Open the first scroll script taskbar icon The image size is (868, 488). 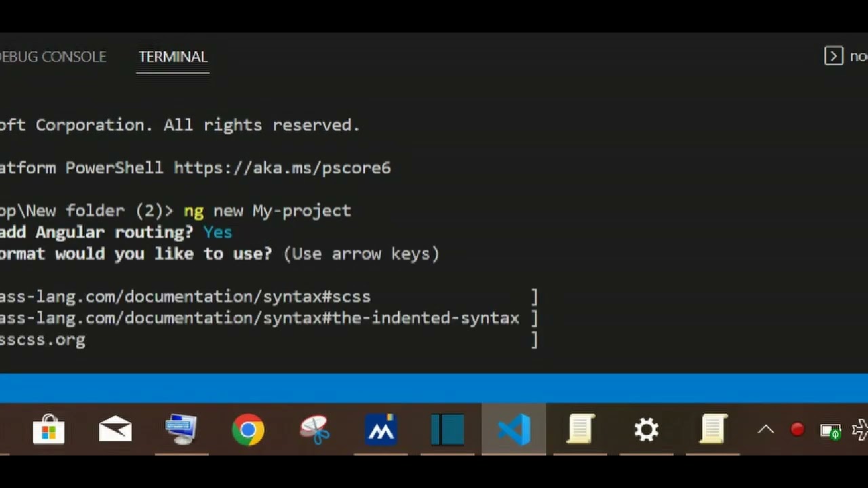[580, 430]
